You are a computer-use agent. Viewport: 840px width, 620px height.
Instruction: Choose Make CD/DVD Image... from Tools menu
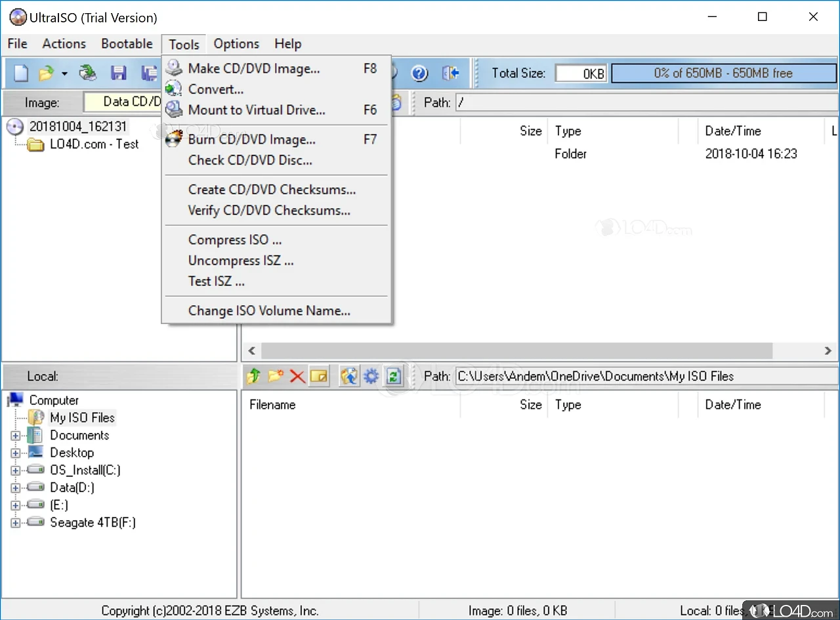276,68
